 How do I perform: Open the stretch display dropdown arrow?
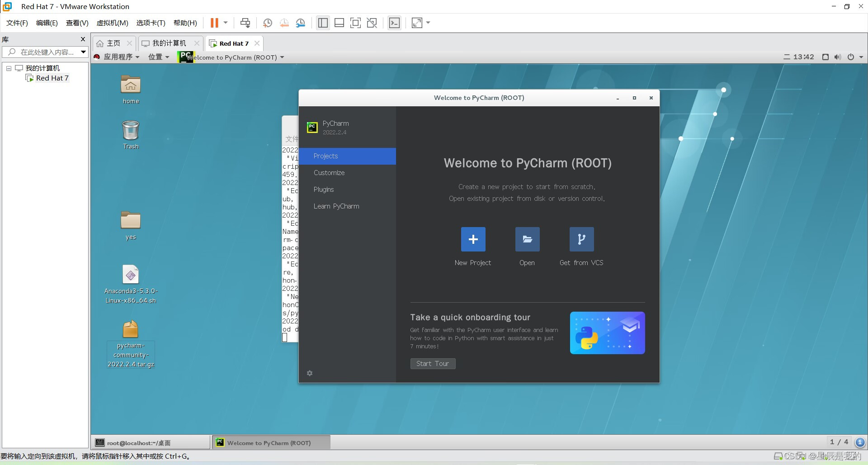click(x=428, y=23)
